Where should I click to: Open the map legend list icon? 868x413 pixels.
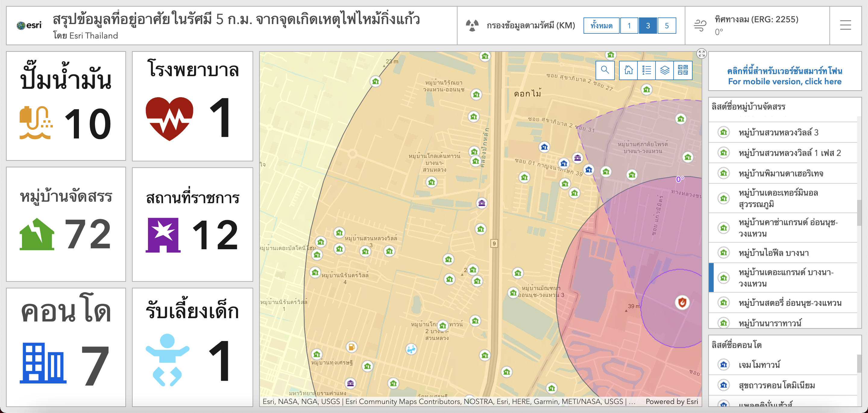(646, 70)
